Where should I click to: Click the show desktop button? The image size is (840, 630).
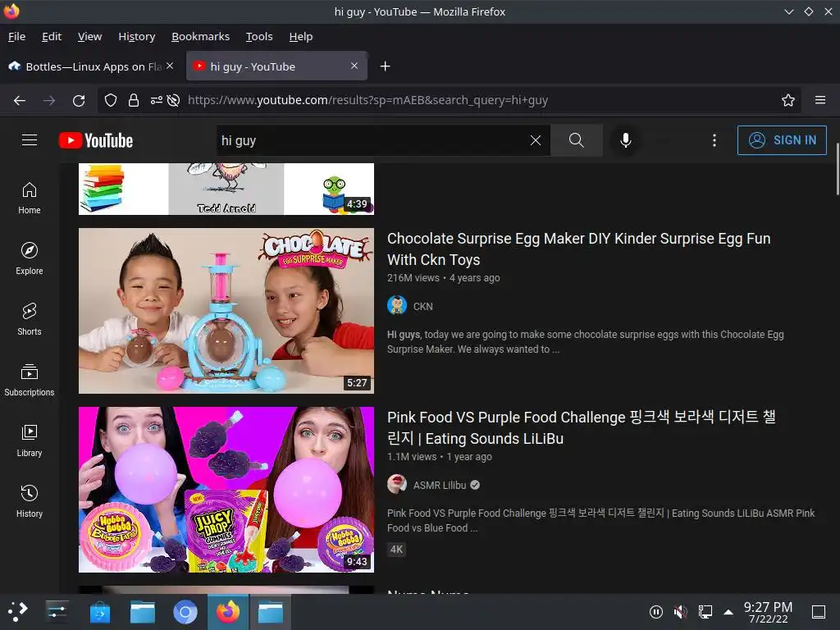point(818,612)
